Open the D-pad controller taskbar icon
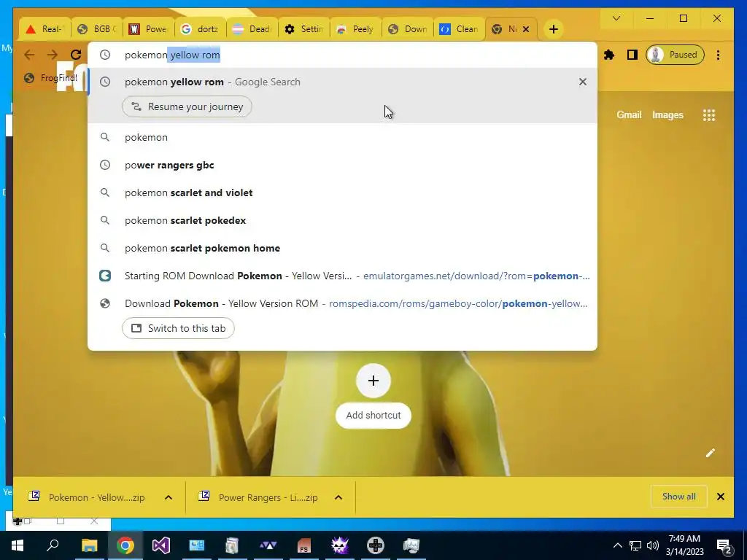The image size is (747, 560). click(x=376, y=545)
